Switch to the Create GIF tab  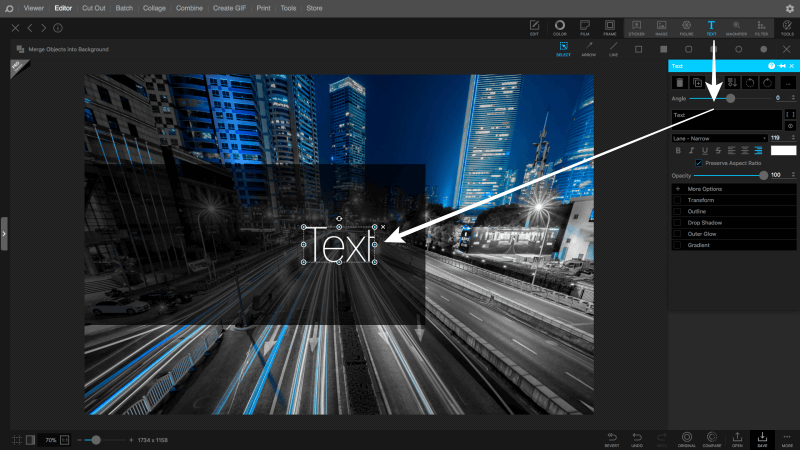coord(229,8)
